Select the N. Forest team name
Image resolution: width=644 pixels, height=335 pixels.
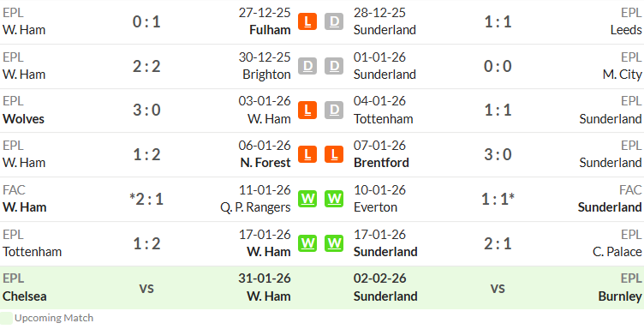tap(265, 163)
